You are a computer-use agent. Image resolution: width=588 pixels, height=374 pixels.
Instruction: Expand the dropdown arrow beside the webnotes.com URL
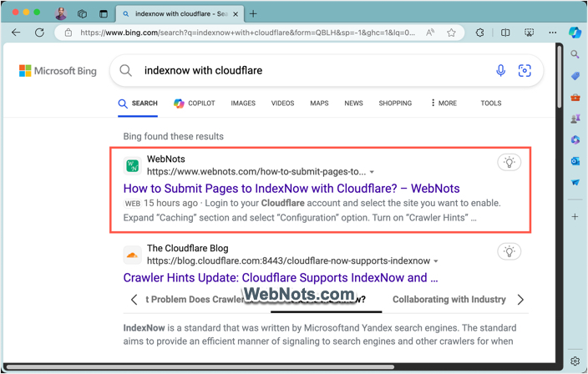click(x=372, y=172)
